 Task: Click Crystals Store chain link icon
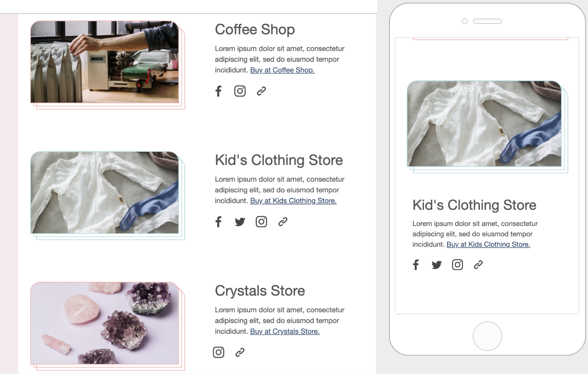pos(240,352)
